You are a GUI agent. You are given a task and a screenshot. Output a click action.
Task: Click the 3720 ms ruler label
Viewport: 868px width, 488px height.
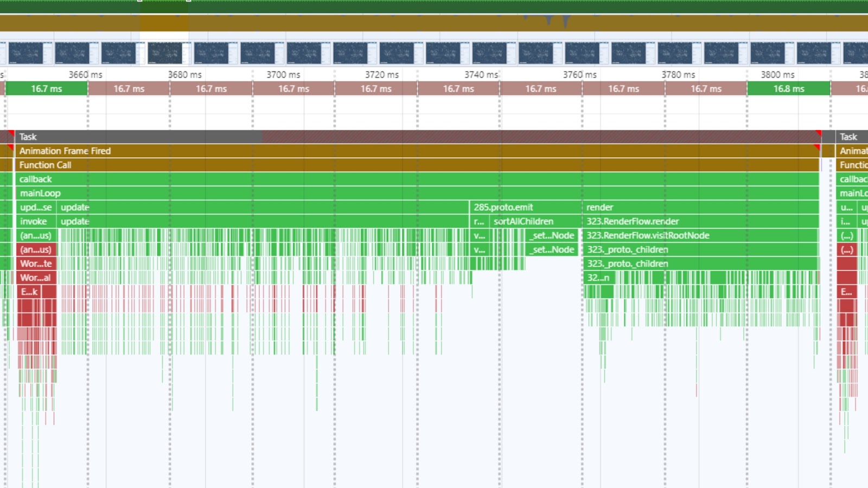click(382, 75)
